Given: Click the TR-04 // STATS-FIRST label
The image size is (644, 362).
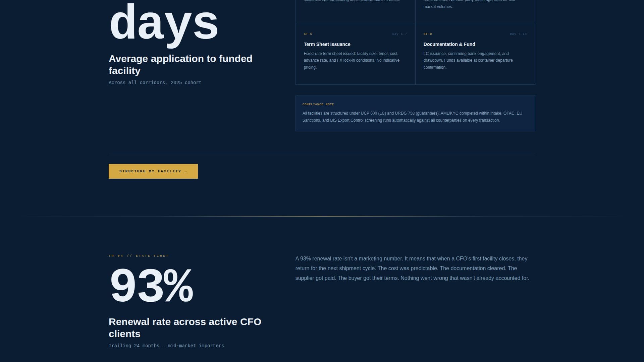Looking at the screenshot, I should tap(139, 256).
